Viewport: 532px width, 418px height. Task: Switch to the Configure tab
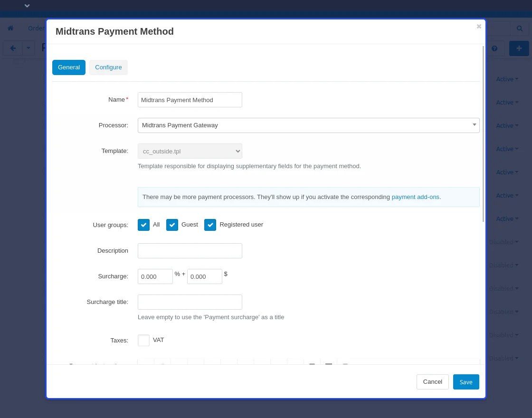pyautogui.click(x=108, y=67)
